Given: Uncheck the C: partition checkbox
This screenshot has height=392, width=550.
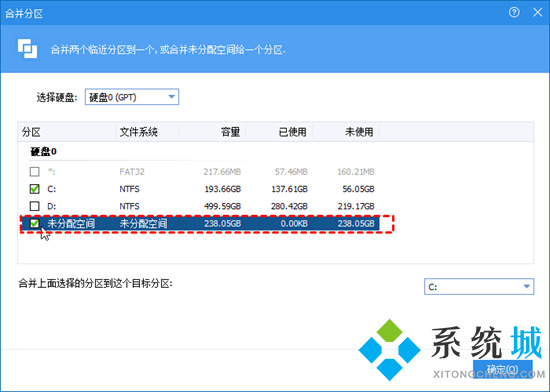Looking at the screenshot, I should tap(34, 189).
